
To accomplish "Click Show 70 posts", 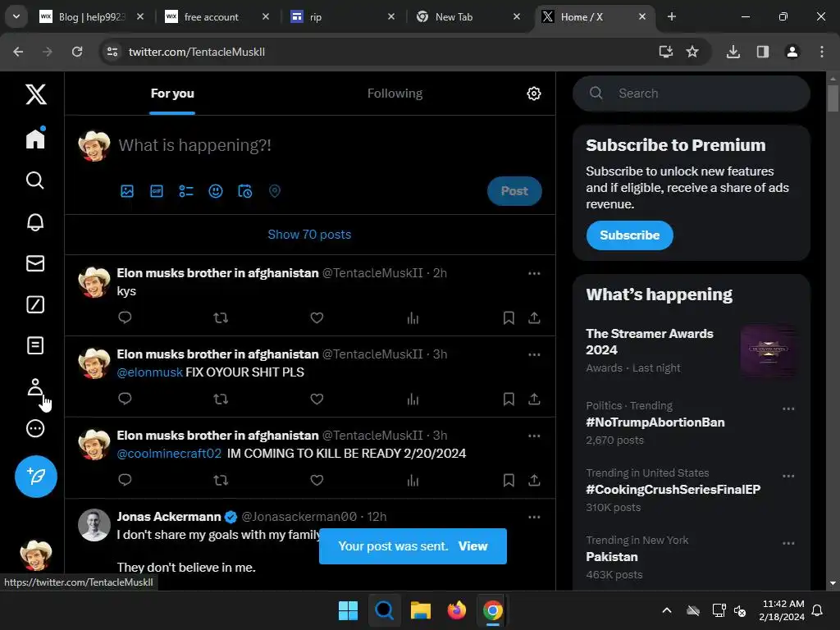I will [x=309, y=235].
